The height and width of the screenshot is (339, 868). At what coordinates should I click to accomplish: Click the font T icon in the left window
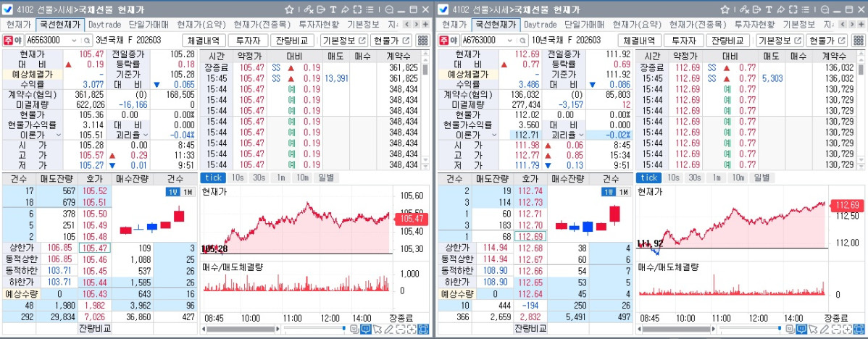[333, 9]
